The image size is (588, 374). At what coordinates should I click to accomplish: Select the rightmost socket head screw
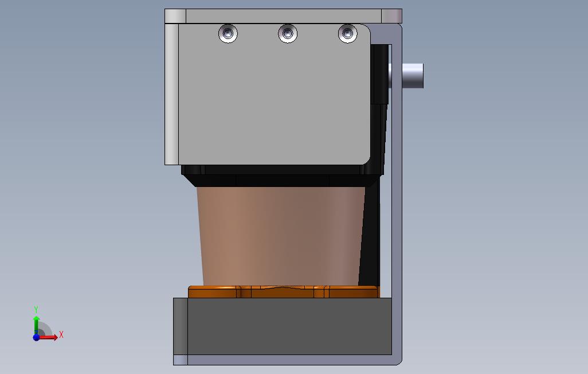pos(348,34)
